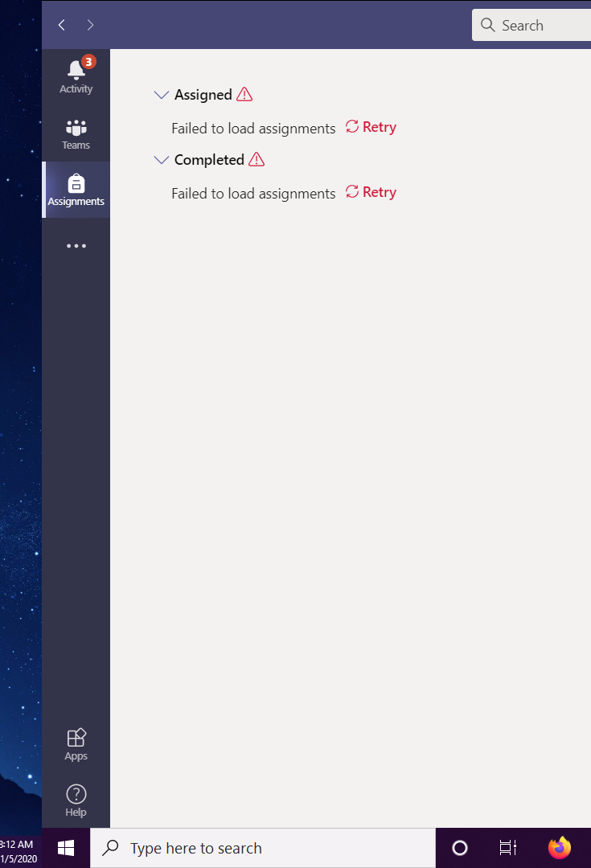Open Task View on the taskbar
Image resolution: width=591 pixels, height=868 pixels.
[x=507, y=848]
